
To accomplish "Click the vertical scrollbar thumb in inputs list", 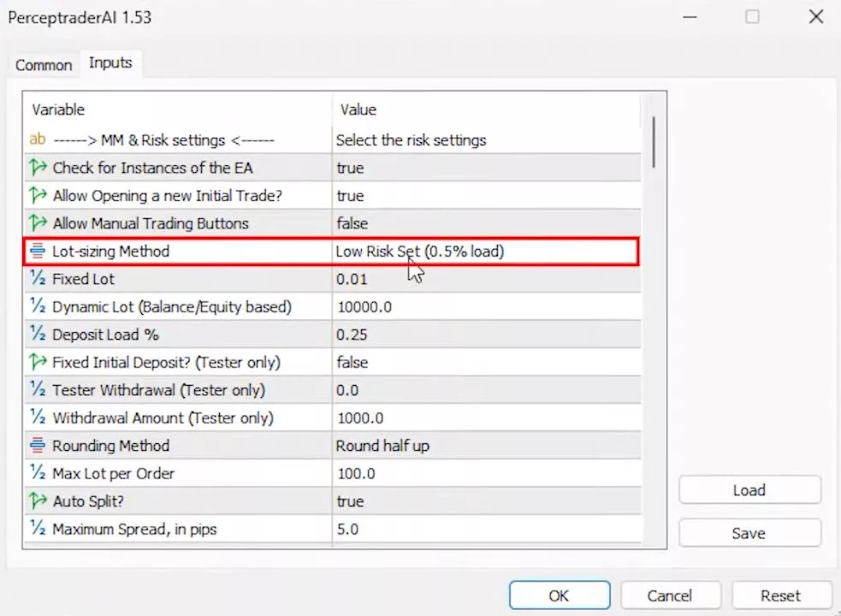I will [x=654, y=142].
